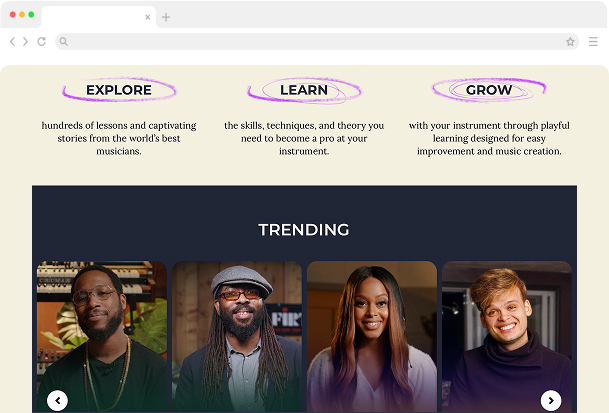The image size is (609, 413).
Task: Click the TRENDING section heading
Action: pos(304,230)
